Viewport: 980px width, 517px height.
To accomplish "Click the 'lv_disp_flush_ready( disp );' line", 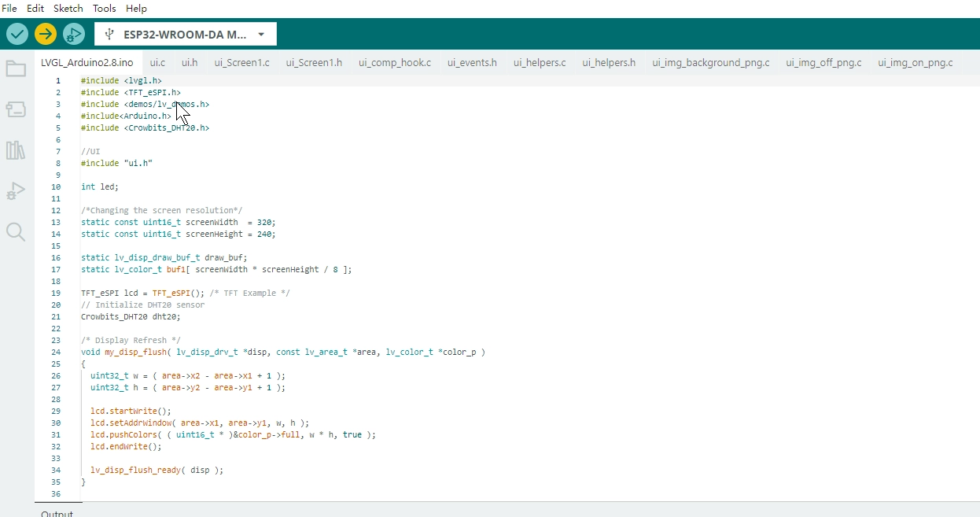I will coord(157,470).
